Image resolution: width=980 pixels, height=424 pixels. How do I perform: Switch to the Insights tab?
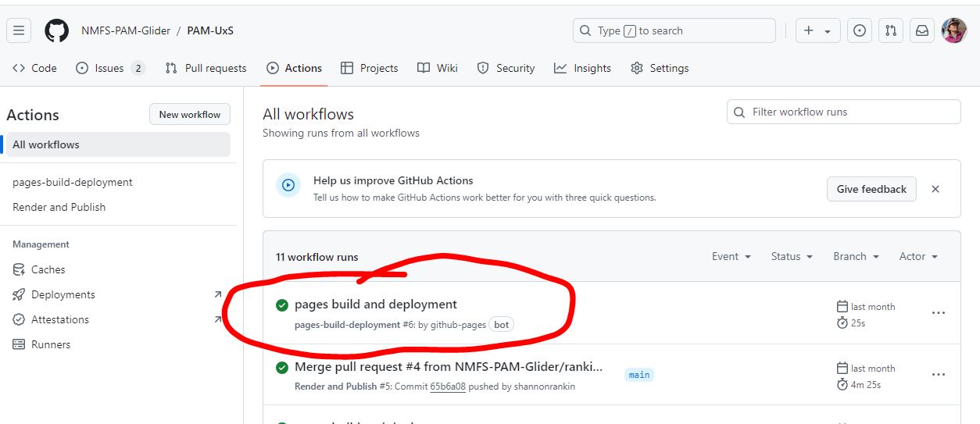[582, 68]
